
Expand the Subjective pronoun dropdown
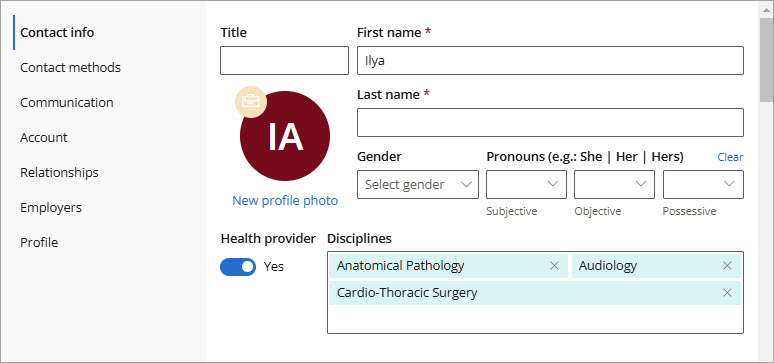pyautogui.click(x=526, y=185)
